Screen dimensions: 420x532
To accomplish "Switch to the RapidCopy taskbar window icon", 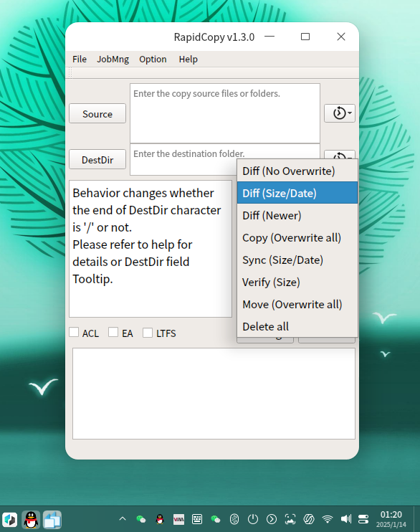I will tap(52, 519).
